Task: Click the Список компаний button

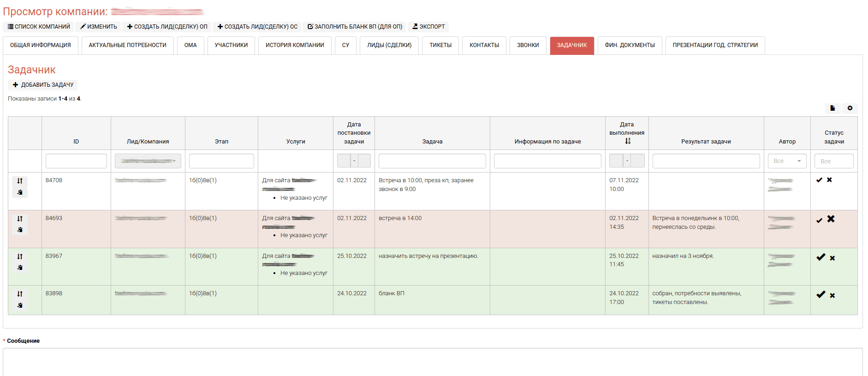Action: (39, 27)
